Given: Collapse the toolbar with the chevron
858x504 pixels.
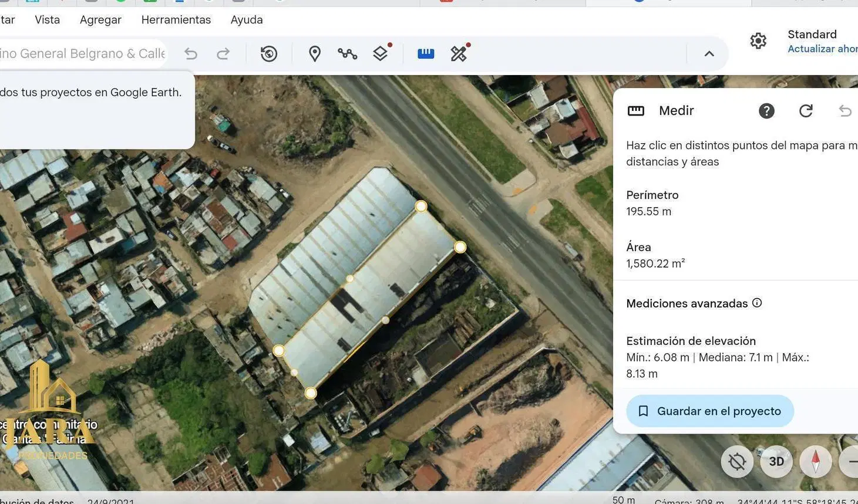Looking at the screenshot, I should [x=709, y=54].
